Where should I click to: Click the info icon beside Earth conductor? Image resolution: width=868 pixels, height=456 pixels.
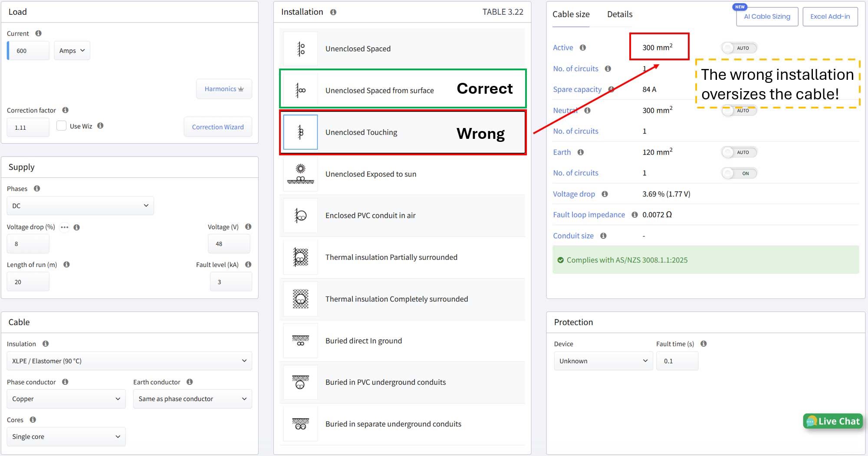(x=190, y=382)
